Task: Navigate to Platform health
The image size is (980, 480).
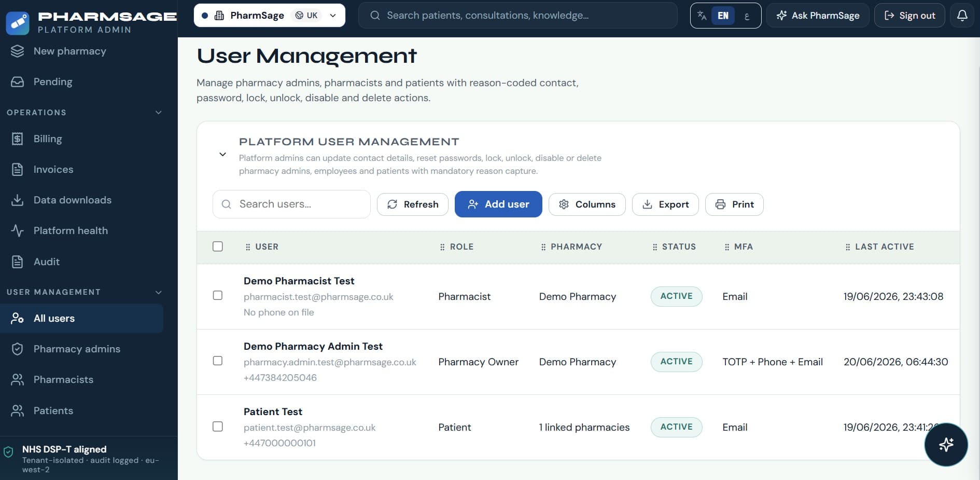Action: pyautogui.click(x=81, y=230)
